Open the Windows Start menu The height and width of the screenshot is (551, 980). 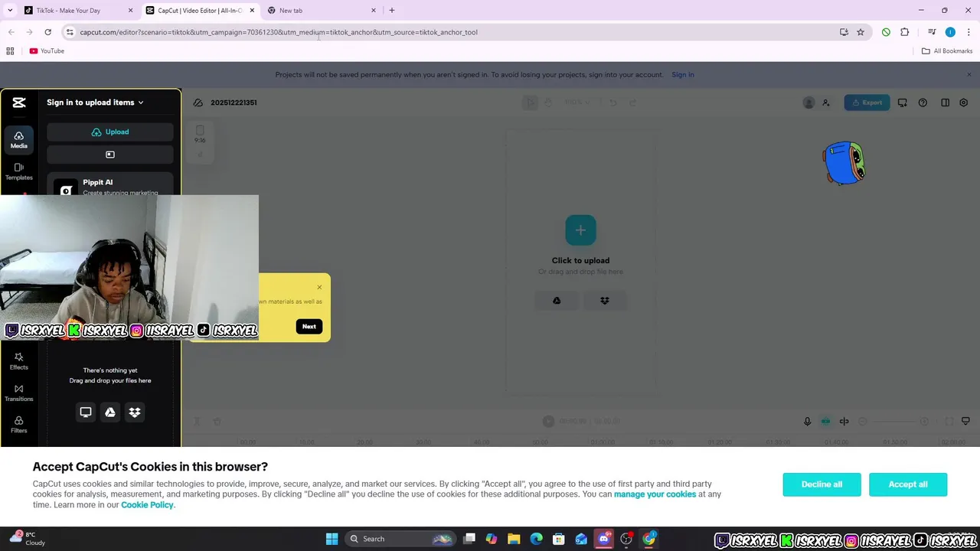pos(332,539)
